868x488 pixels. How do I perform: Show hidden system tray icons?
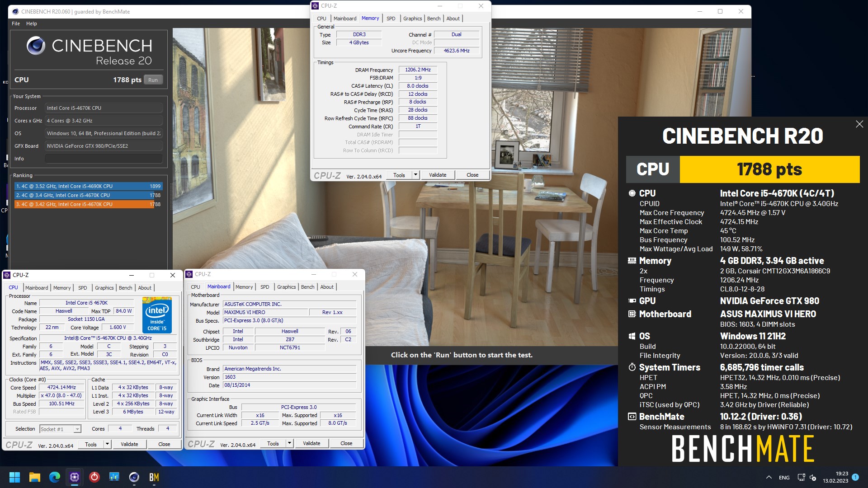tap(769, 478)
